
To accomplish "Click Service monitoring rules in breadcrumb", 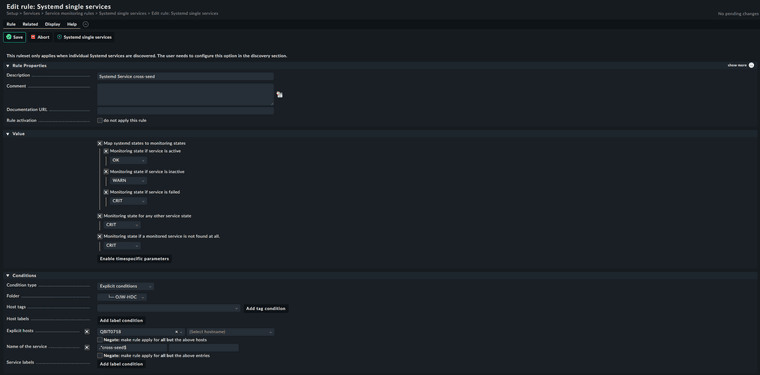I will click(69, 14).
